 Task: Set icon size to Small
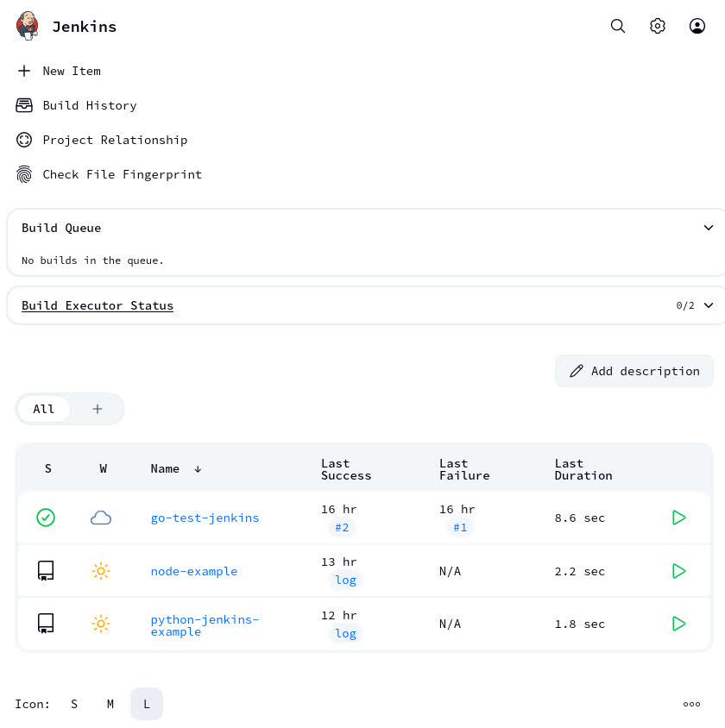pyautogui.click(x=74, y=704)
